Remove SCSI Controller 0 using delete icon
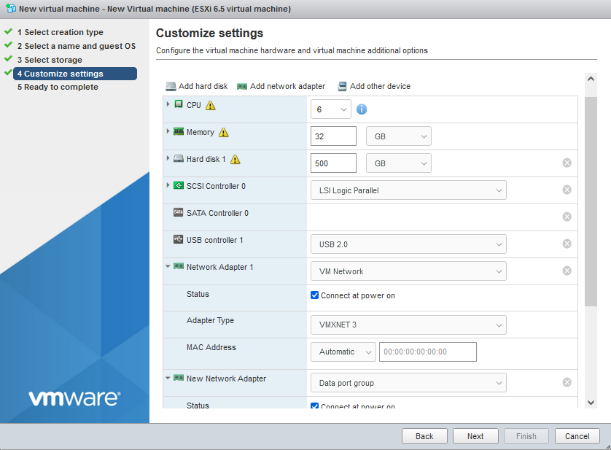This screenshot has width=611, height=450. tap(567, 189)
